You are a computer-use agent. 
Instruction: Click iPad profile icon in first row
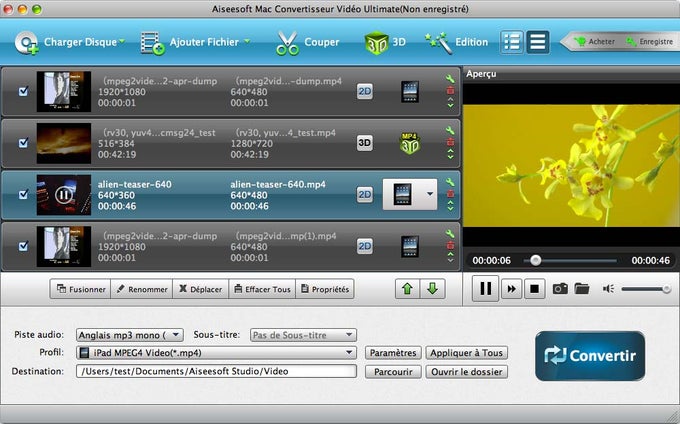[x=410, y=91]
